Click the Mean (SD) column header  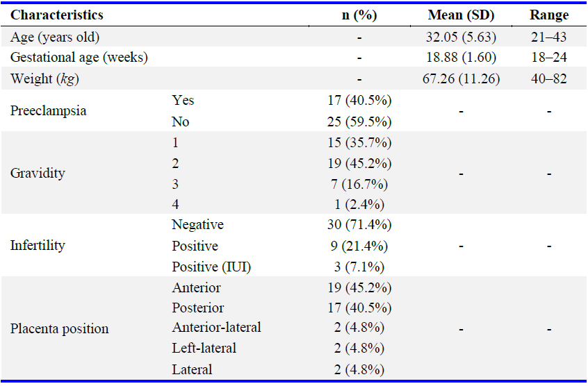462,15
